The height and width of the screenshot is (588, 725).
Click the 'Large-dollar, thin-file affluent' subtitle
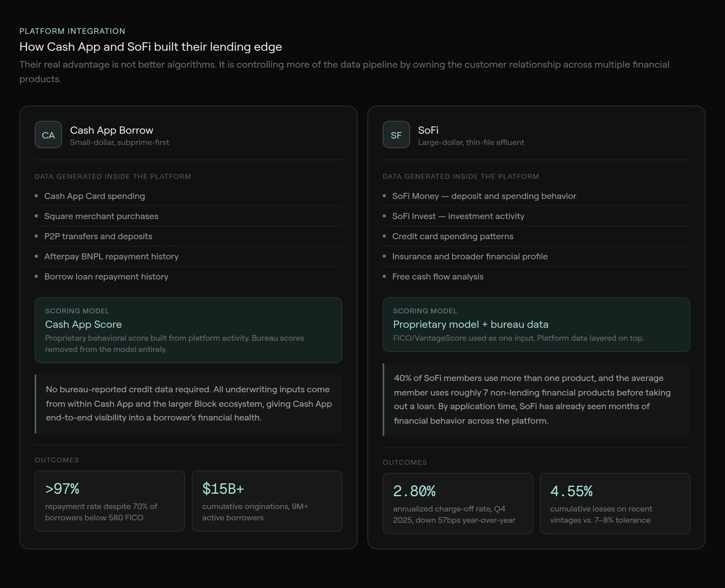pyautogui.click(x=471, y=142)
